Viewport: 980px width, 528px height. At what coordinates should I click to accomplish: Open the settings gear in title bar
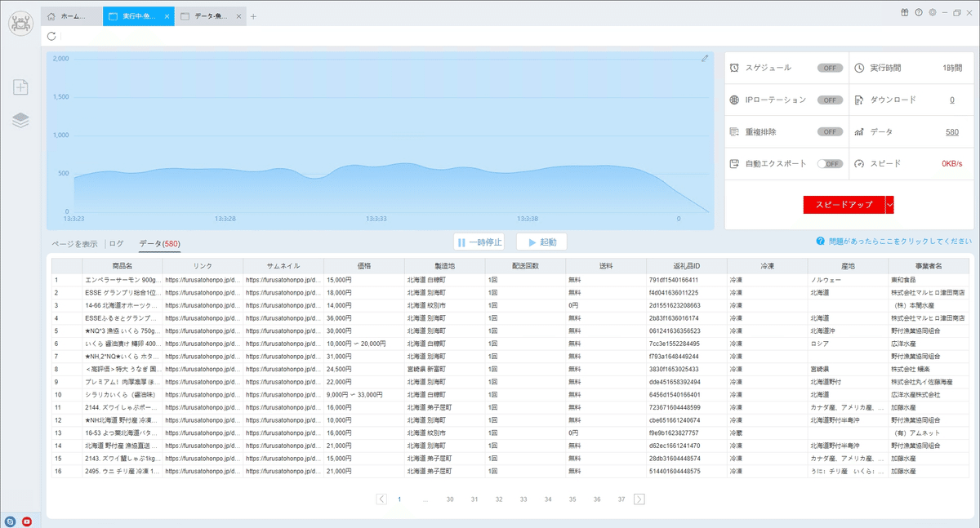click(x=933, y=12)
